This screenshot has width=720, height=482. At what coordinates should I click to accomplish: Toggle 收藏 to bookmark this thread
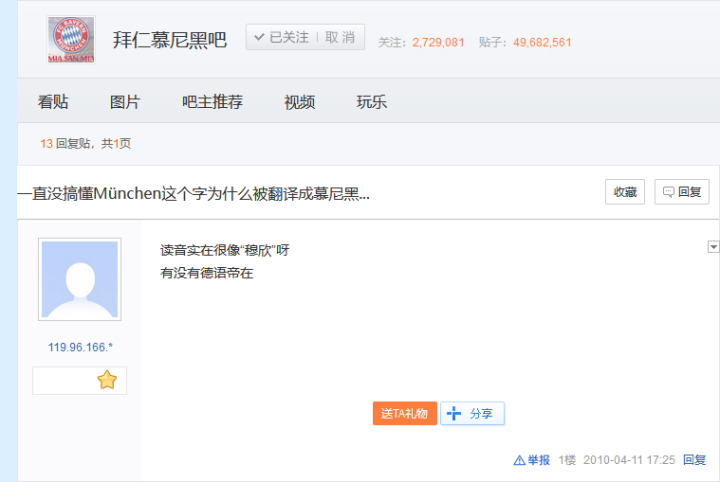[x=624, y=192]
